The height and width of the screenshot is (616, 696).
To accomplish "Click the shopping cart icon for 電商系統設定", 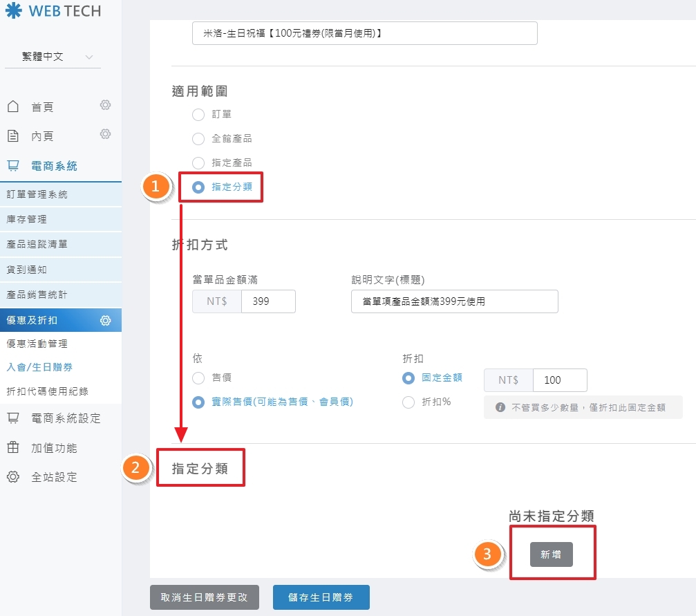I will tap(12, 418).
